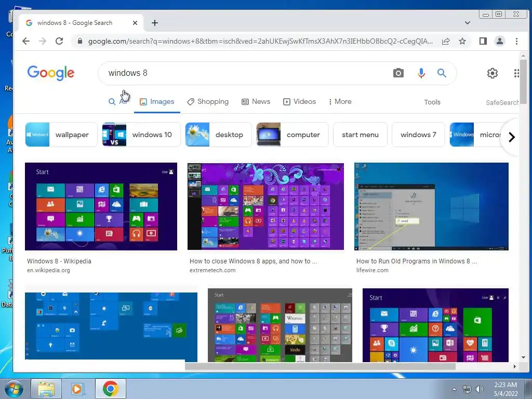Open the SafeSearch setting

click(502, 102)
